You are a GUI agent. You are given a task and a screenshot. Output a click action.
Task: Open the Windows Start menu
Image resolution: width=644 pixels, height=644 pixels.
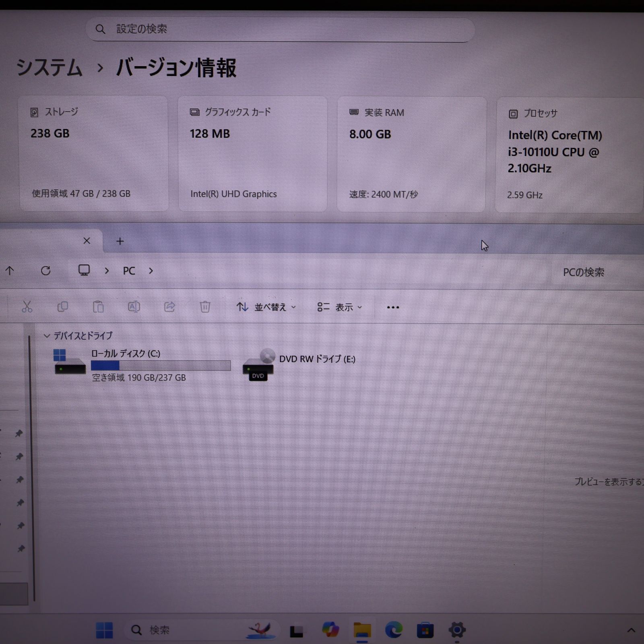(104, 630)
